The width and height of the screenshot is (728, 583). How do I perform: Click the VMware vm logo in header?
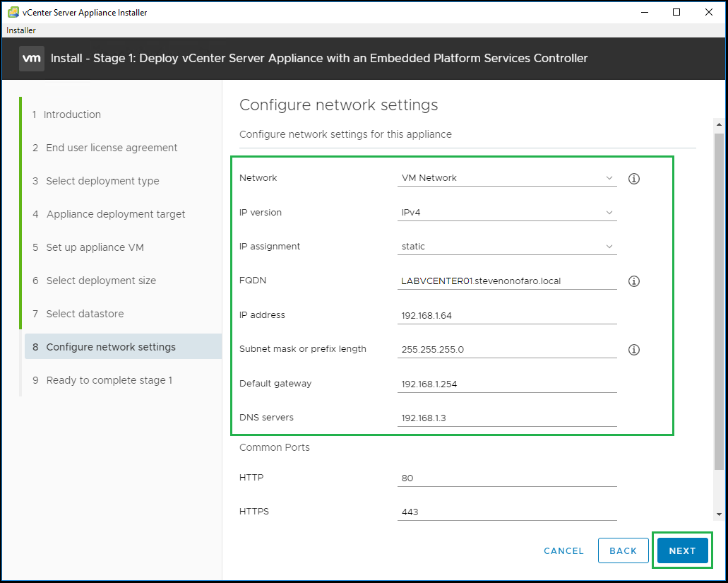pyautogui.click(x=32, y=58)
